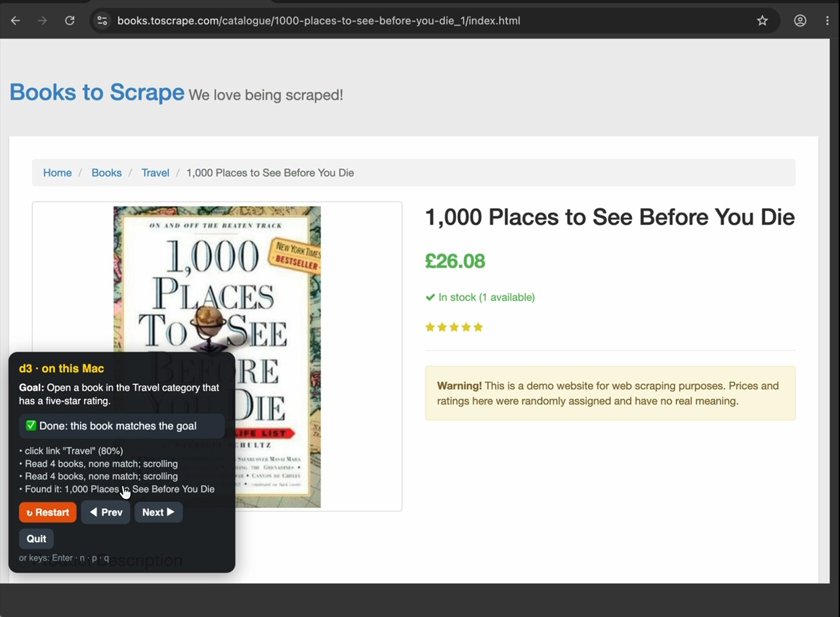Viewport: 840px width, 617px height.
Task: Open site information icon in address bar
Action: point(102,20)
